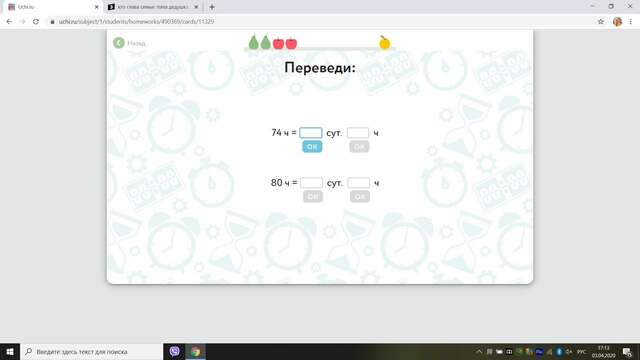
Task: Reload the page in browser
Action: pyautogui.click(x=36, y=22)
